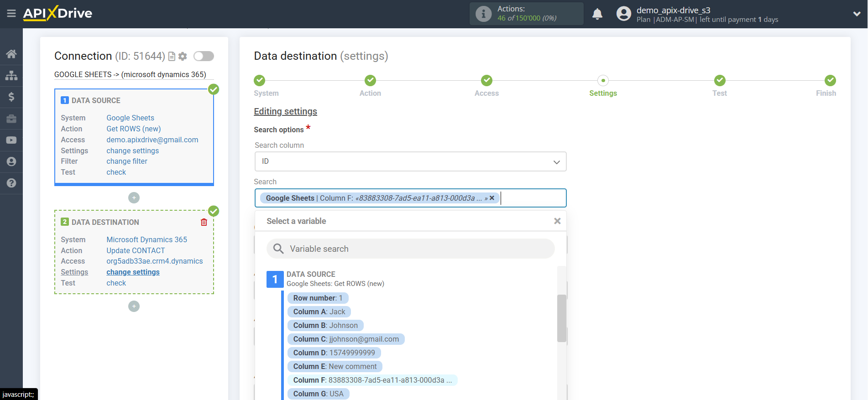Add a step after Data Destination

tap(134, 306)
